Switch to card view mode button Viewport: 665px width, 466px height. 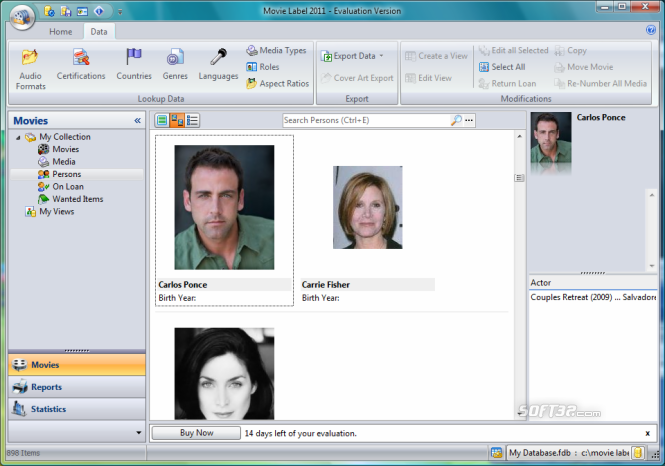pyautogui.click(x=177, y=120)
